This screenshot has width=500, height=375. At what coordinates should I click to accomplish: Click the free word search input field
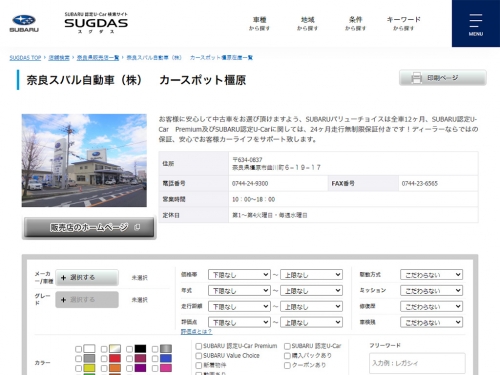pyautogui.click(x=417, y=363)
